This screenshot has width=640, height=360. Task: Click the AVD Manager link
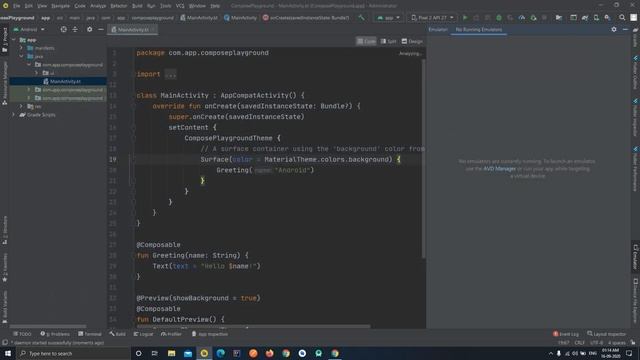coord(500,169)
